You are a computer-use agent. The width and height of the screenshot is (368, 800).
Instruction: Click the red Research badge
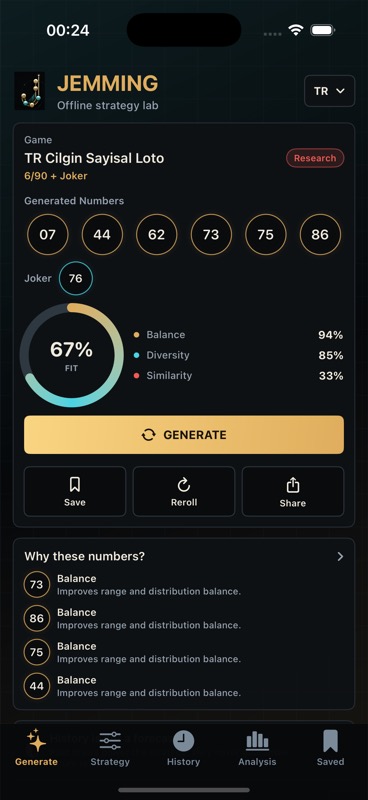315,158
